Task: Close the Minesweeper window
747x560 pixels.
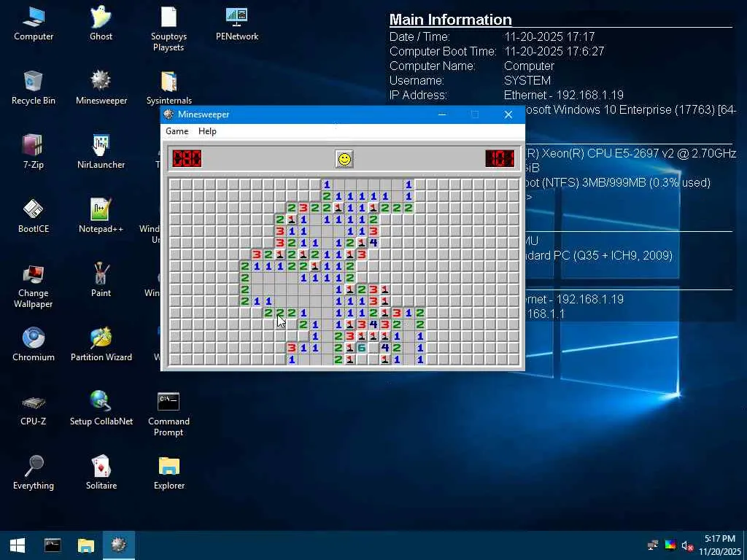Action: pos(508,114)
